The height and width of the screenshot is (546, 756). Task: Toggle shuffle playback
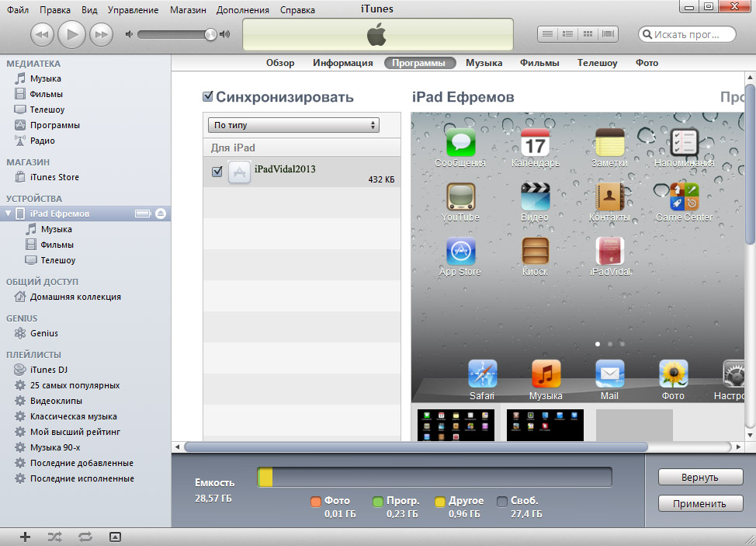(54, 537)
